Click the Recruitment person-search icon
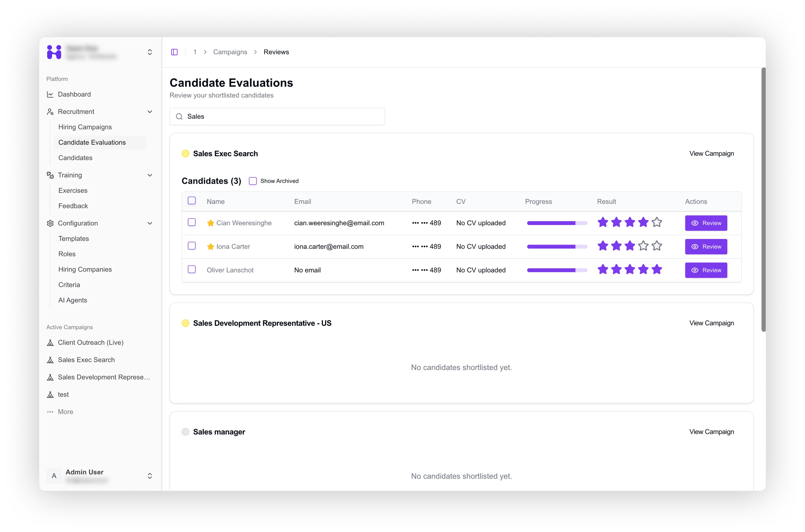 coord(50,112)
